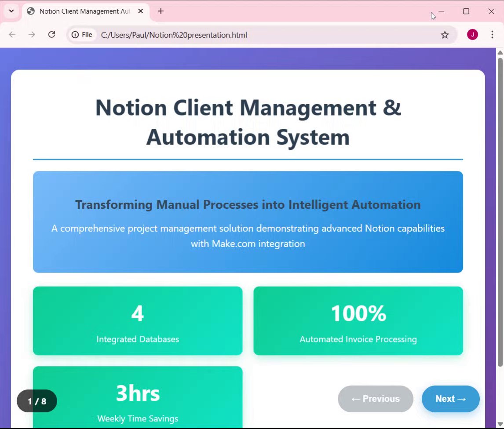Screen dimensions: 504x429
Task: Click the browser forward arrow
Action: [32, 35]
